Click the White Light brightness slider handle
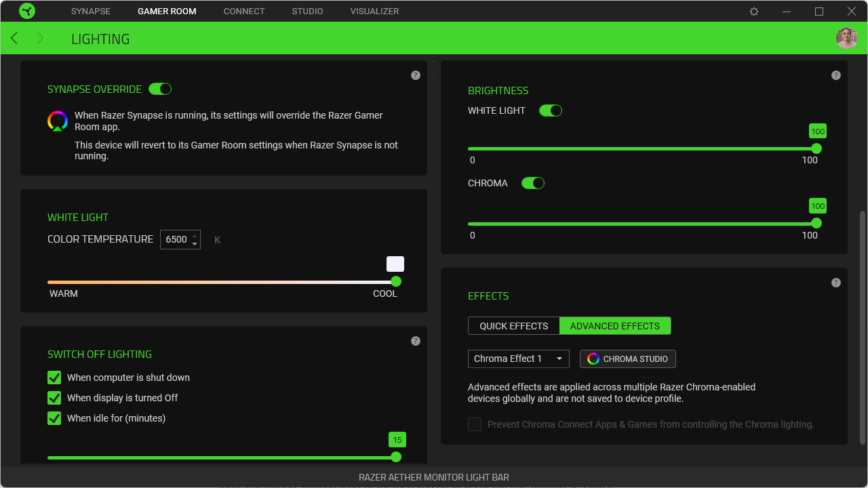Image resolution: width=868 pixels, height=488 pixels. coord(816,148)
